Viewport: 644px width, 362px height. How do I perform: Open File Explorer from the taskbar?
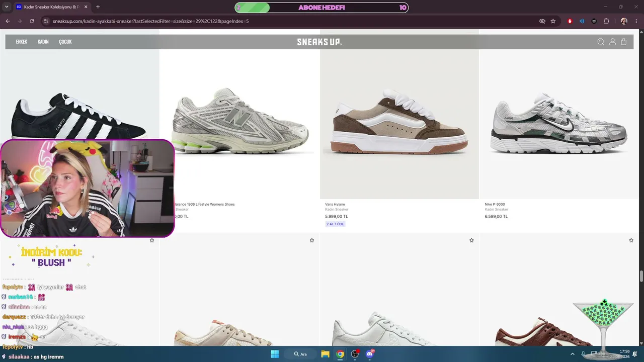[325, 354]
